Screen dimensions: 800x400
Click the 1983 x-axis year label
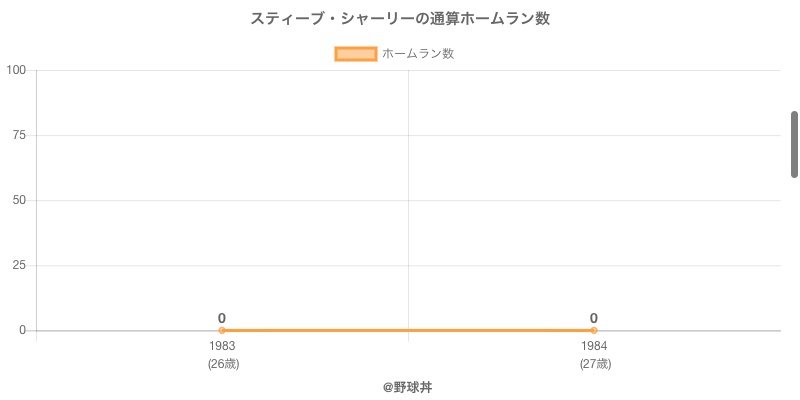coord(222,346)
